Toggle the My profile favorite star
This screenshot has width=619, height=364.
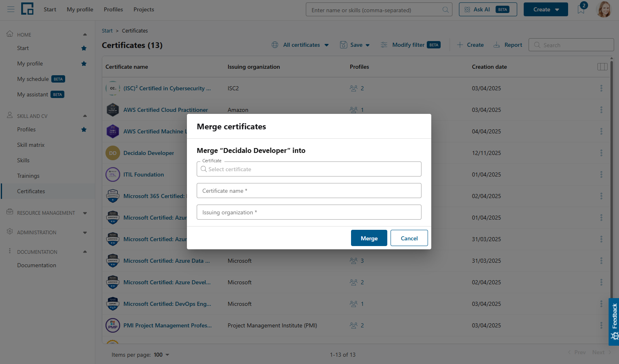click(x=84, y=64)
